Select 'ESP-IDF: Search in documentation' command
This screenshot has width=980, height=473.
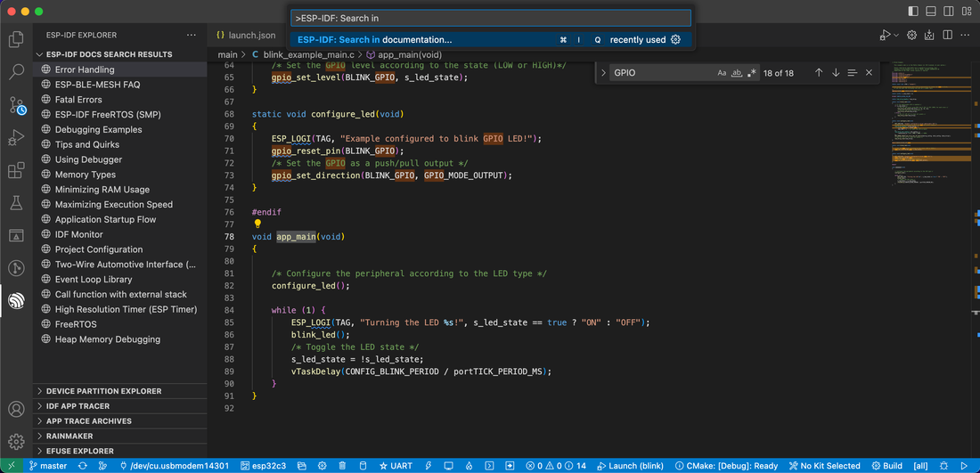(x=374, y=40)
